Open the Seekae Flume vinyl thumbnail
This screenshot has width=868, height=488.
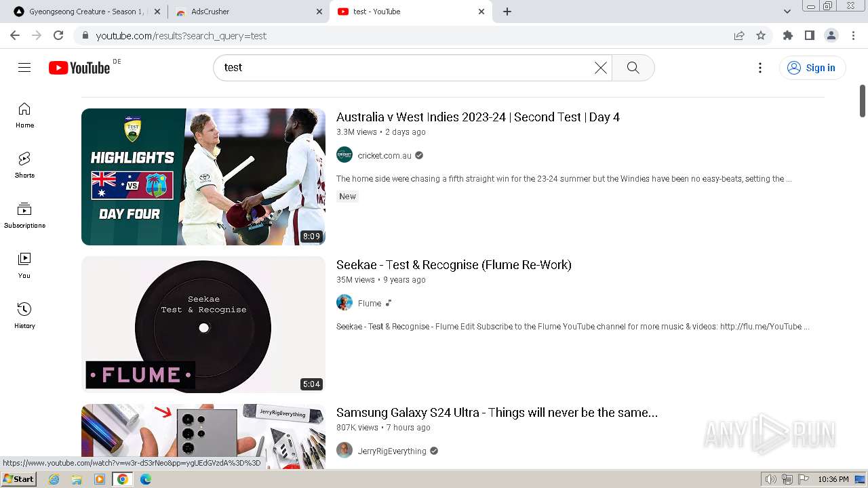tap(203, 325)
